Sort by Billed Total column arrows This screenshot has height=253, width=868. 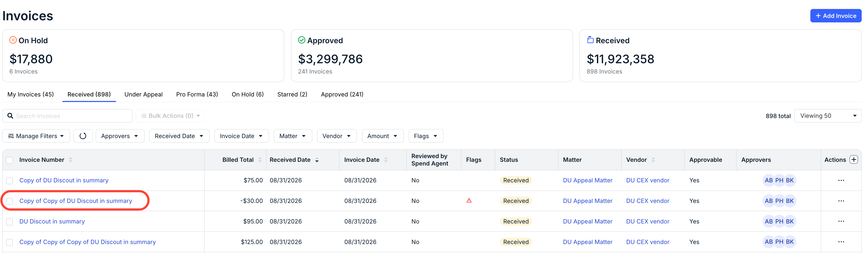click(260, 160)
